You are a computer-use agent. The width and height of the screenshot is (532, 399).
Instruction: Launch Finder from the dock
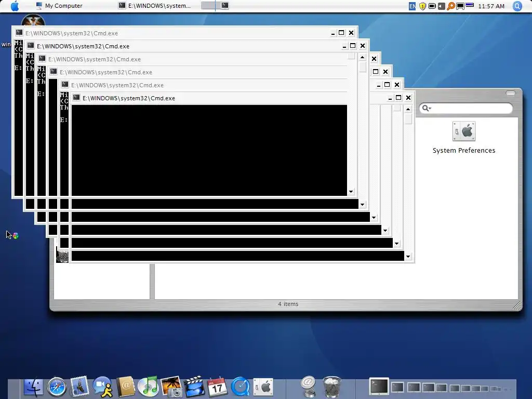tap(33, 387)
